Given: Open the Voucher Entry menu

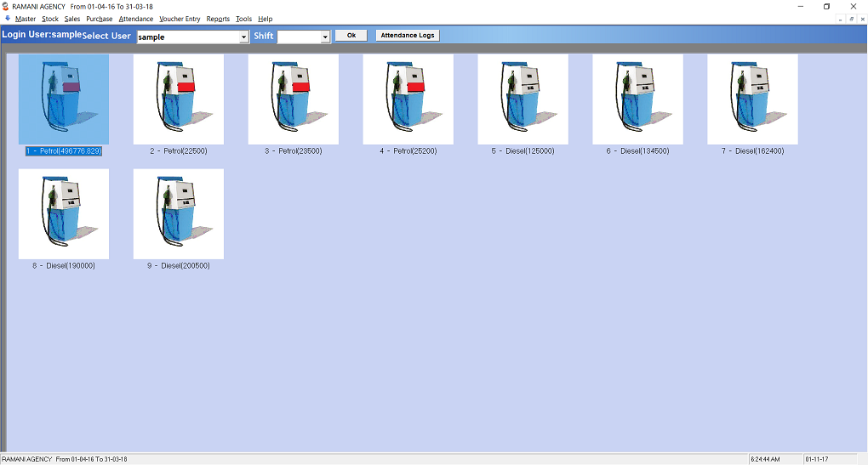Looking at the screenshot, I should pos(180,19).
